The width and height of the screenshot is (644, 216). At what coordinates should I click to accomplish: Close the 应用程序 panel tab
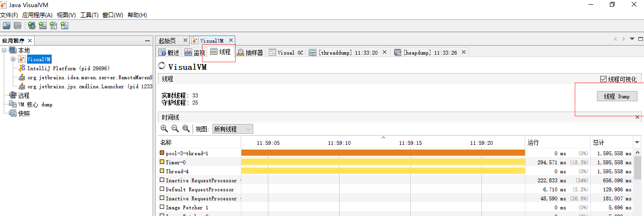point(29,41)
